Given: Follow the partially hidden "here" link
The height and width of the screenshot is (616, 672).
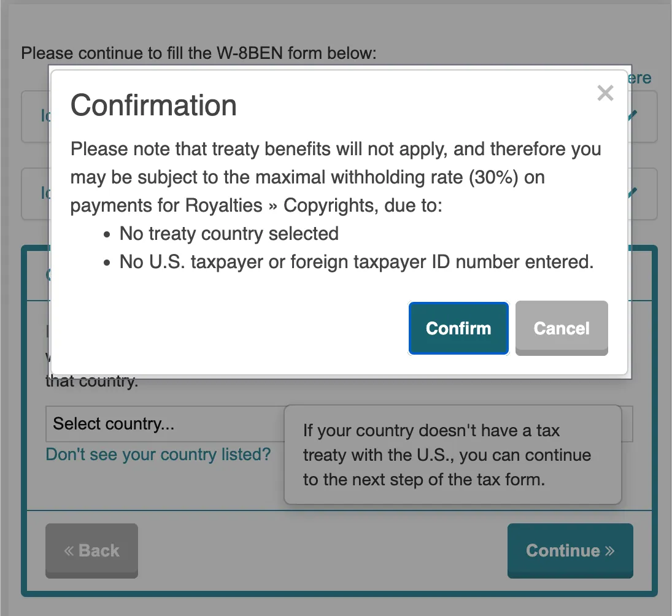Looking at the screenshot, I should coord(639,78).
